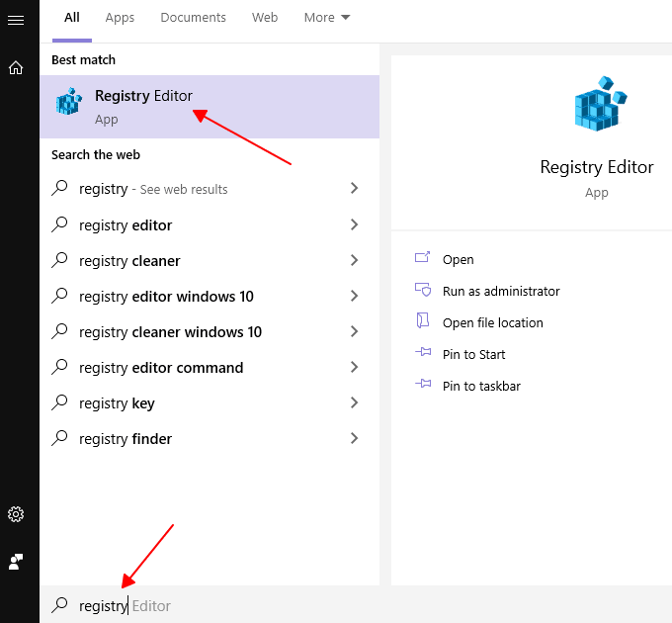672x623 pixels.
Task: Click 'See web results' text
Action: click(x=184, y=190)
